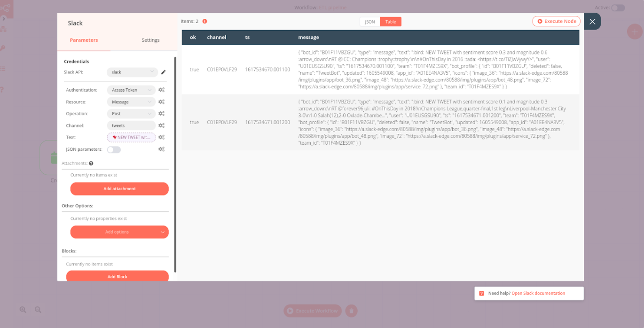Expand the left sidebar chevron

(x=5, y=19)
